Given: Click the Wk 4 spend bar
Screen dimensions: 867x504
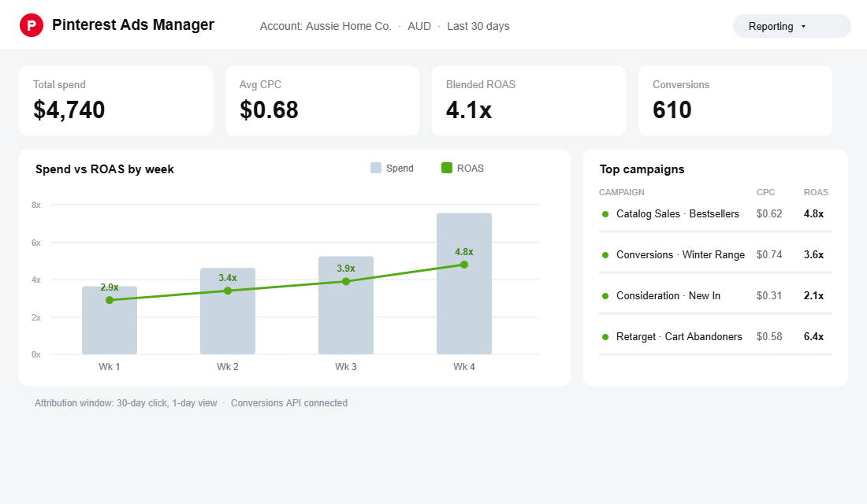Looking at the screenshot, I should (464, 283).
